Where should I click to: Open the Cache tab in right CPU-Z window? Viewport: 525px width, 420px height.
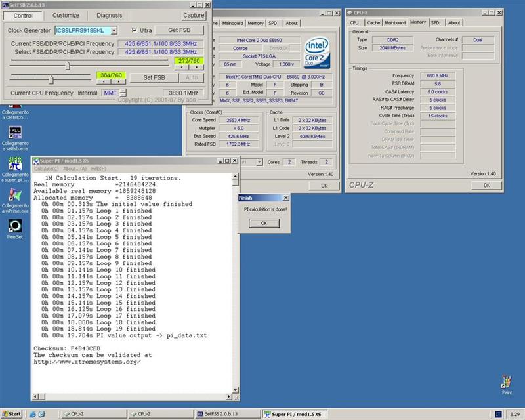373,23
